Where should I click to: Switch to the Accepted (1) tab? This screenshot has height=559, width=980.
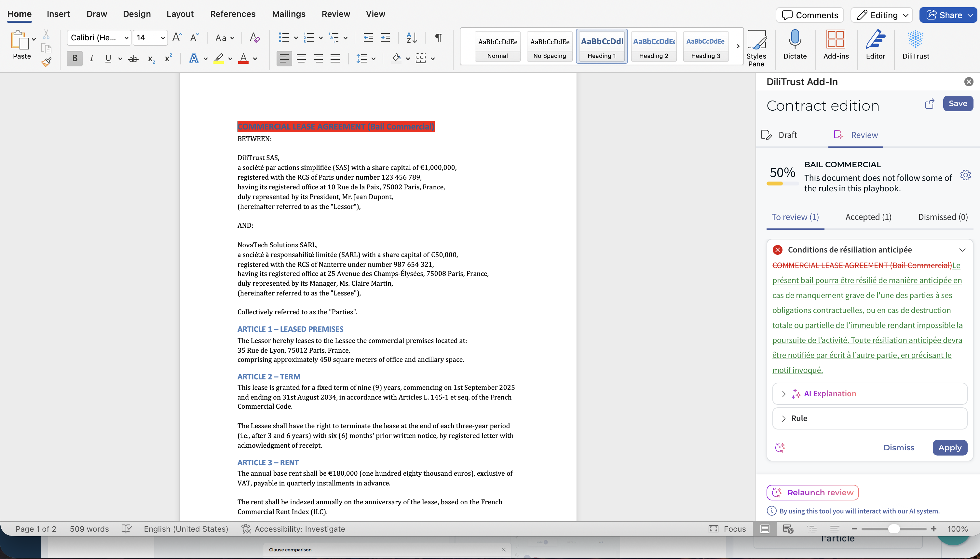point(868,217)
